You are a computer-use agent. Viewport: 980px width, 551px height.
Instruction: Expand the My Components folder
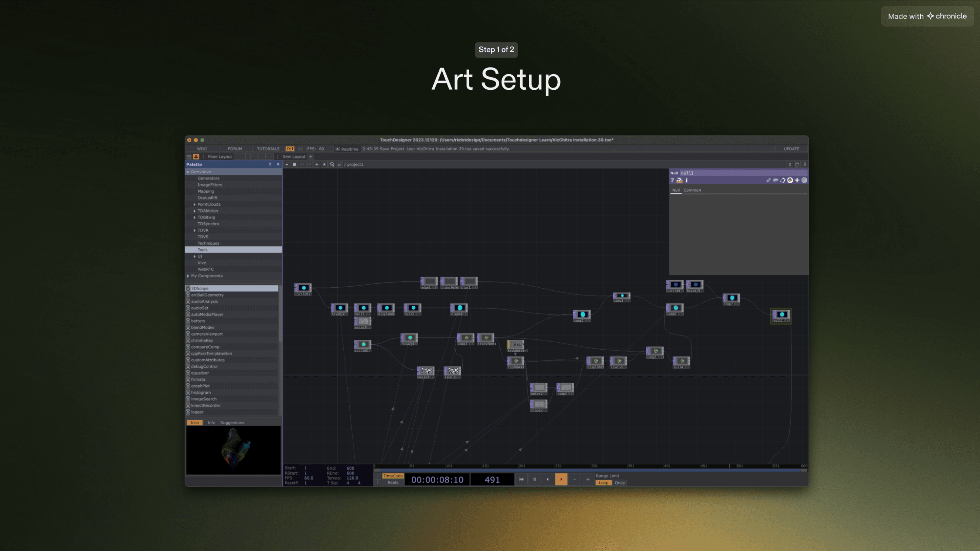coord(188,276)
